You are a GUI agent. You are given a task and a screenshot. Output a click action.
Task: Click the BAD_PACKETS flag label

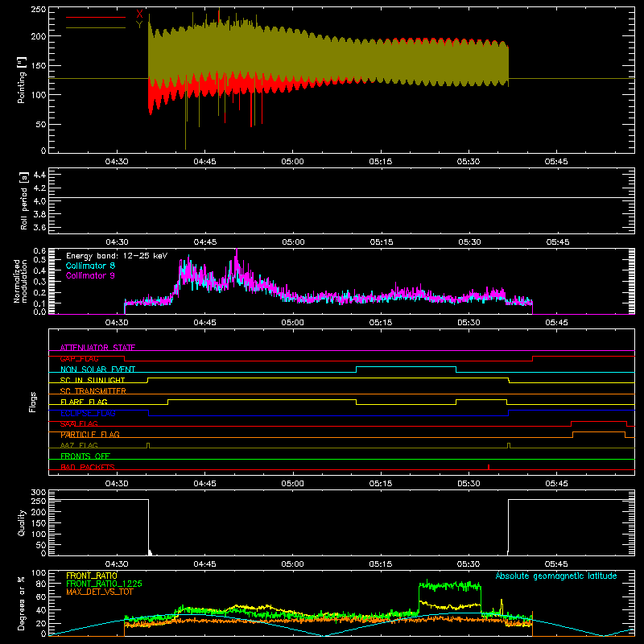88,467
